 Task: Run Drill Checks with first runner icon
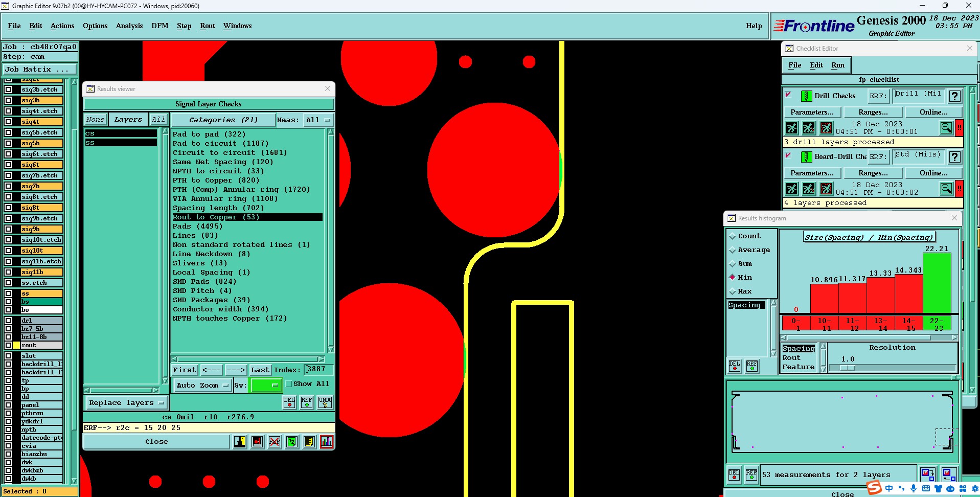pos(791,128)
